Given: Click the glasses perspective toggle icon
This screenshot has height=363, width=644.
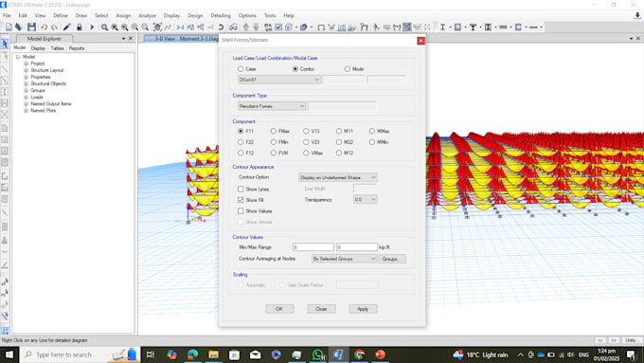Looking at the screenshot, I should (x=233, y=27).
